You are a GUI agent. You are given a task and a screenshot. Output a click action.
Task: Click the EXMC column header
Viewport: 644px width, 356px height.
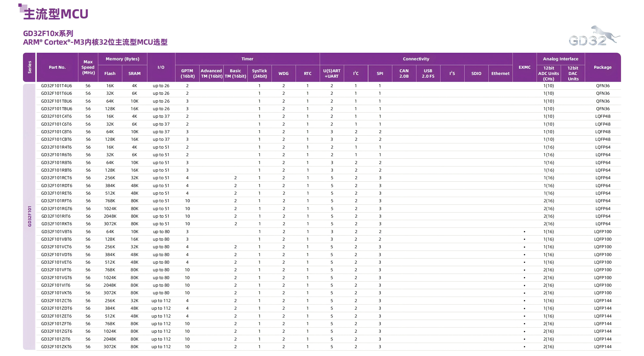coord(524,67)
